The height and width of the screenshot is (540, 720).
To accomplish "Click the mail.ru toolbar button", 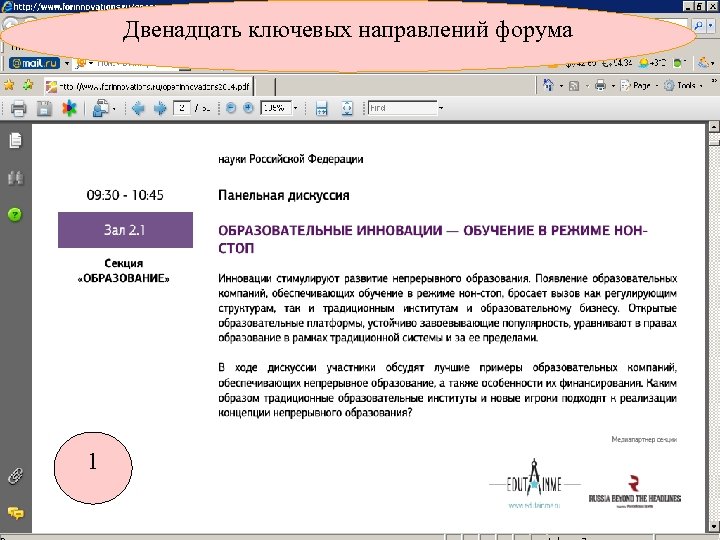I will pos(35,63).
